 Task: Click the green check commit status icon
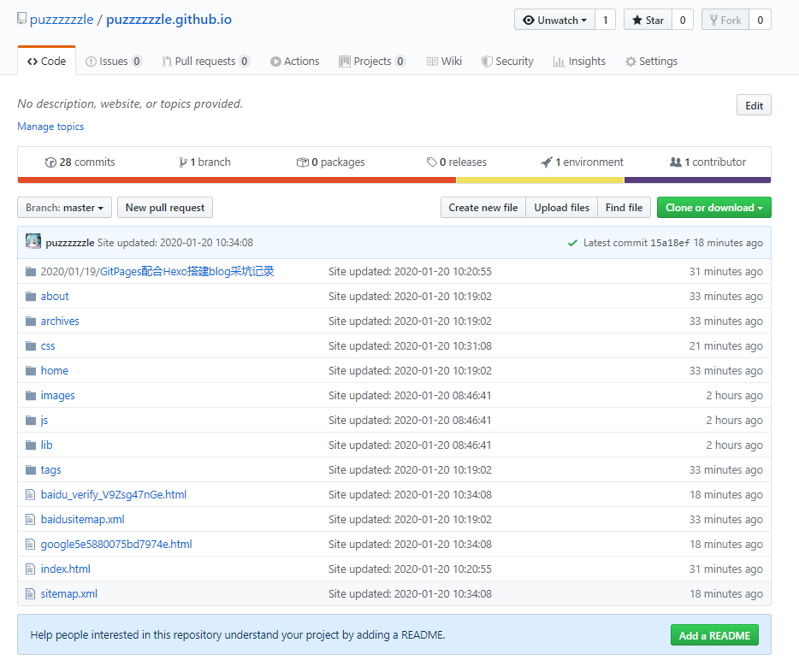tap(573, 244)
